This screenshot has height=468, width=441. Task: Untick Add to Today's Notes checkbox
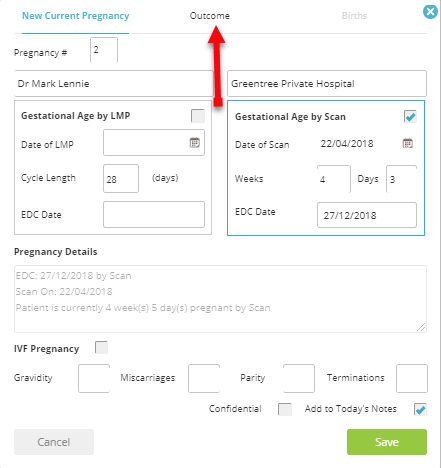[420, 409]
